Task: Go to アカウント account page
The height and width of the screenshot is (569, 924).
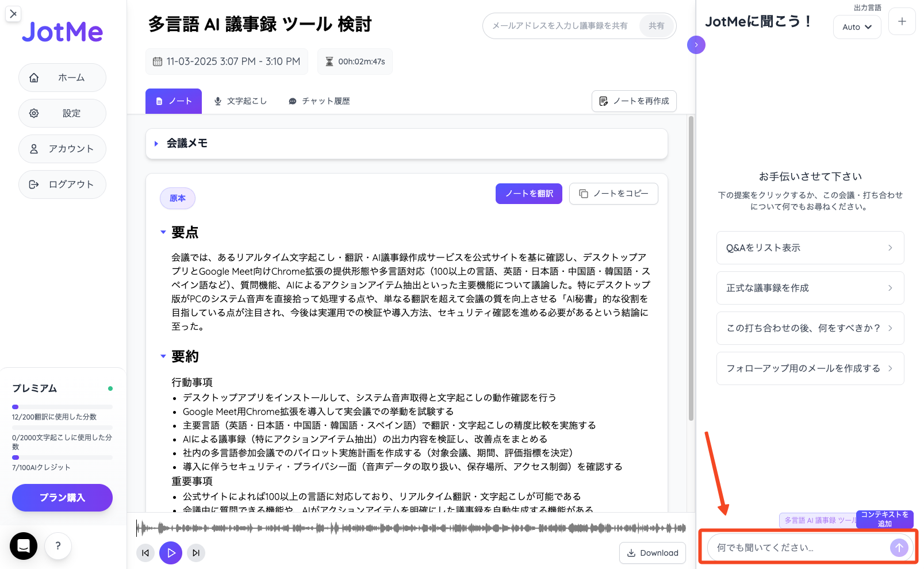Action: pos(62,149)
